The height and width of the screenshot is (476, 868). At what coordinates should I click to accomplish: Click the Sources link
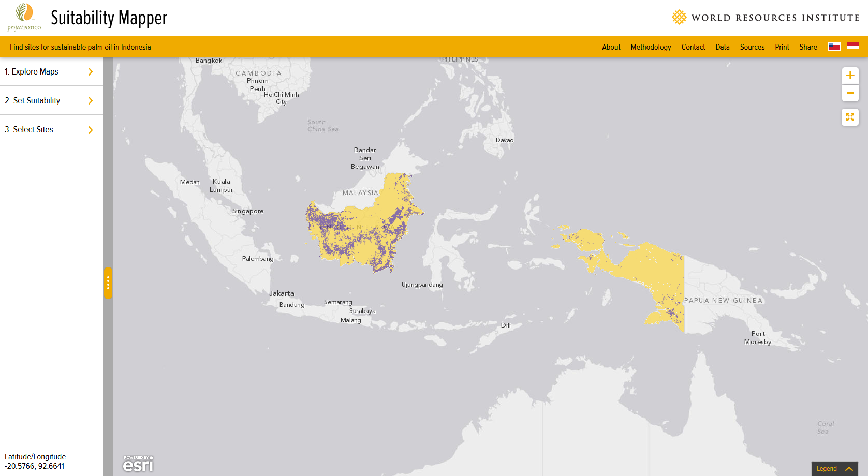point(752,47)
